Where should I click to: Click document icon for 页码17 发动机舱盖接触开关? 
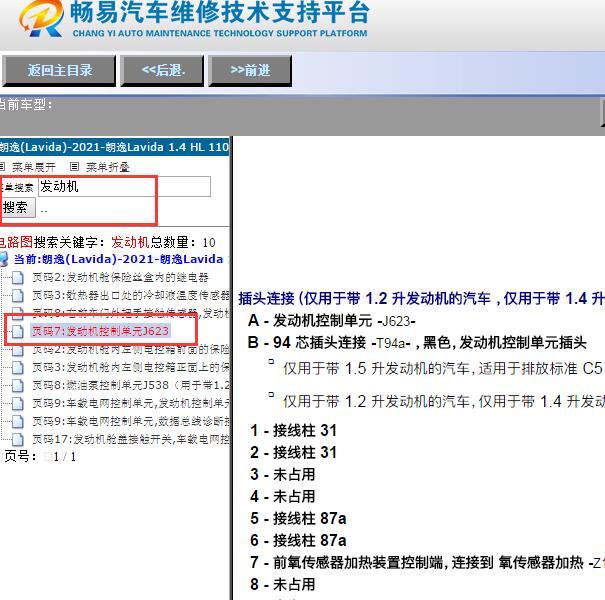[x=17, y=439]
